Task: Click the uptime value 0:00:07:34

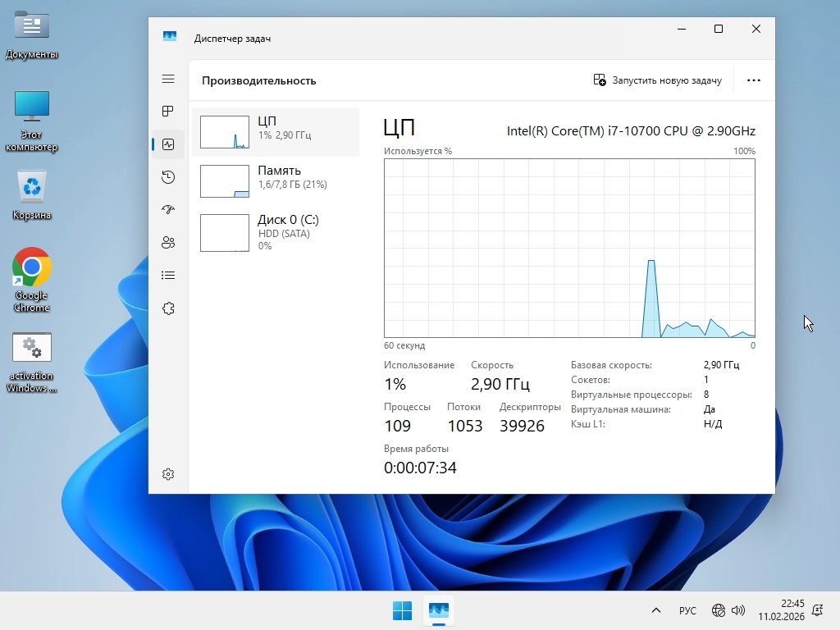Action: (x=420, y=468)
